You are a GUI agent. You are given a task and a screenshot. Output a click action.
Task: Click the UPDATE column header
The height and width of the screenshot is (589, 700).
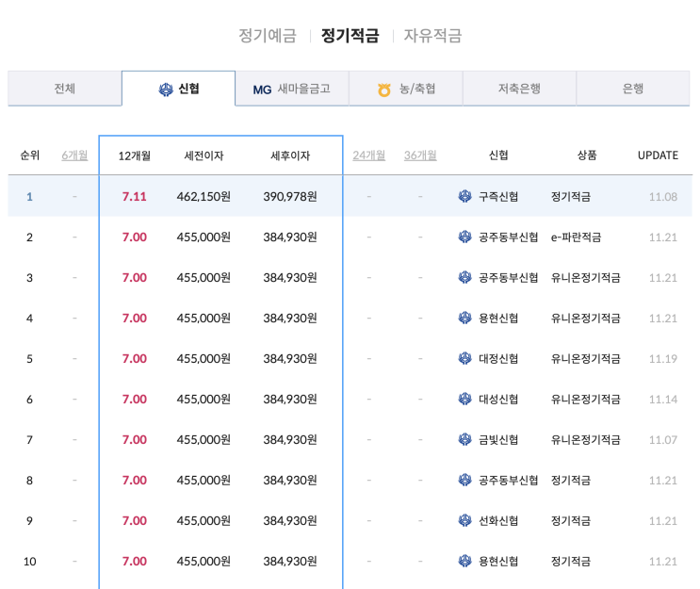pos(658,155)
